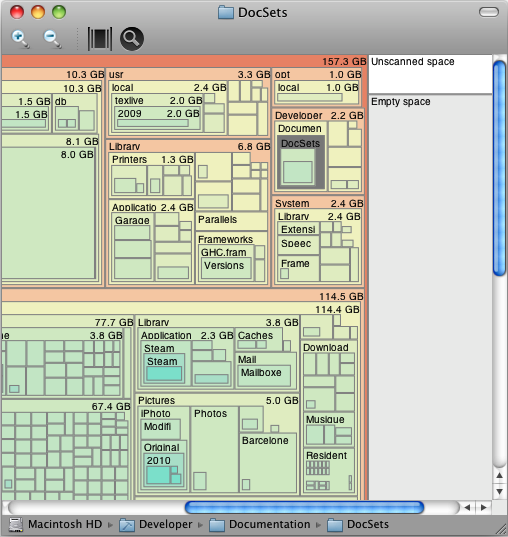
Task: Select the Documentation folder in the path bar
Action: point(260,525)
